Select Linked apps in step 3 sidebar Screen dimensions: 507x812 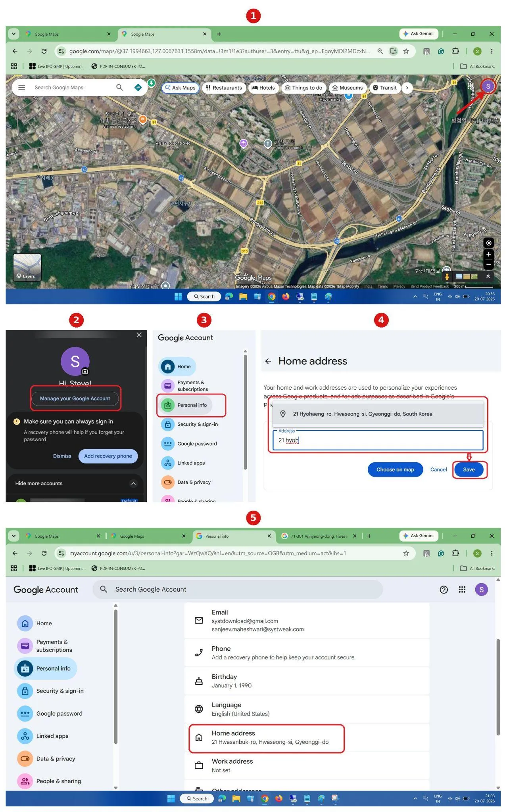coord(184,463)
